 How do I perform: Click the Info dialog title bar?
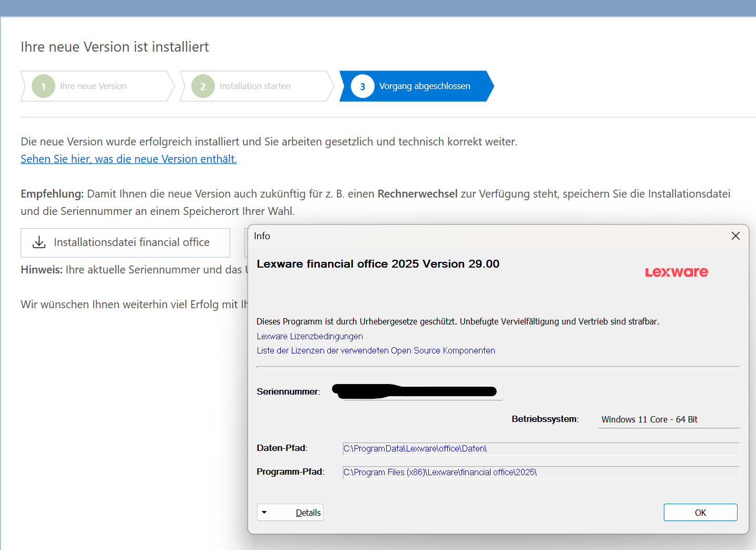(474, 236)
